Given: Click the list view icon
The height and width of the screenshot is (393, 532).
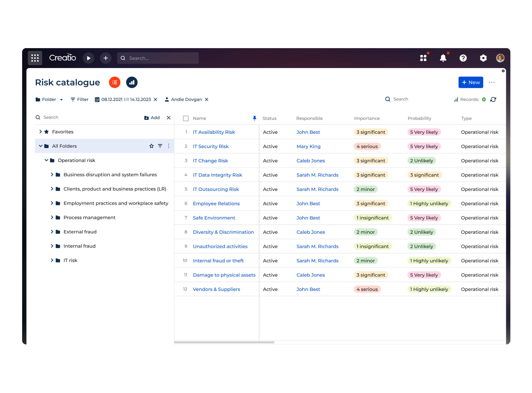Looking at the screenshot, I should [114, 82].
